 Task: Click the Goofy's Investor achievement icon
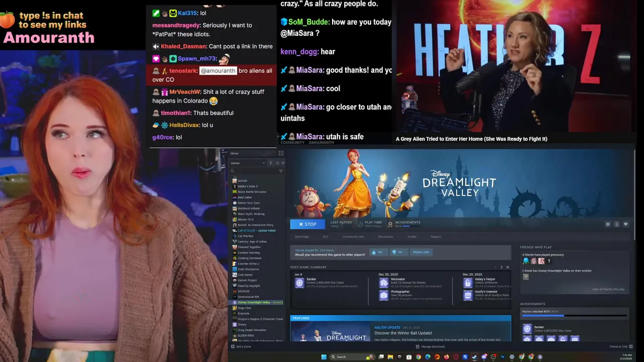(x=468, y=296)
